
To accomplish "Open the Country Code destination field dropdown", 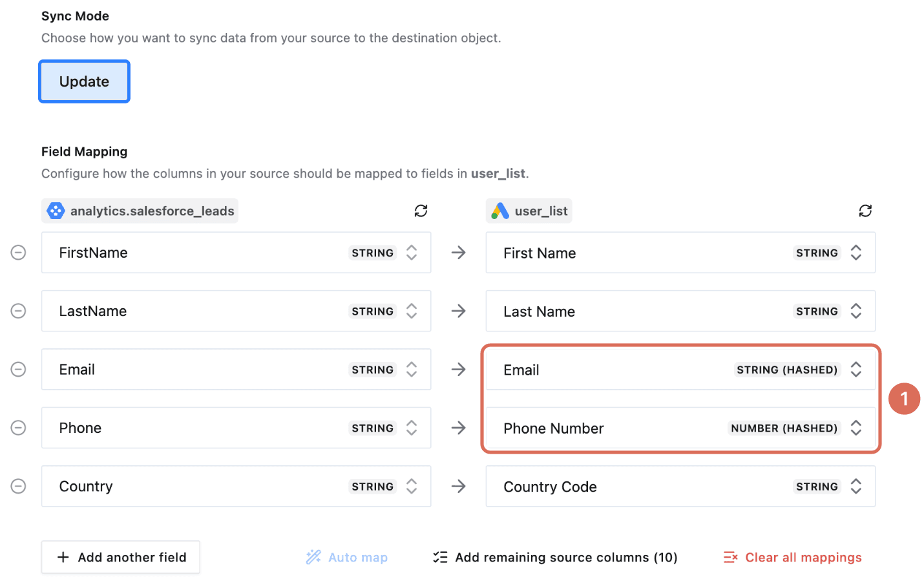I will click(680, 486).
